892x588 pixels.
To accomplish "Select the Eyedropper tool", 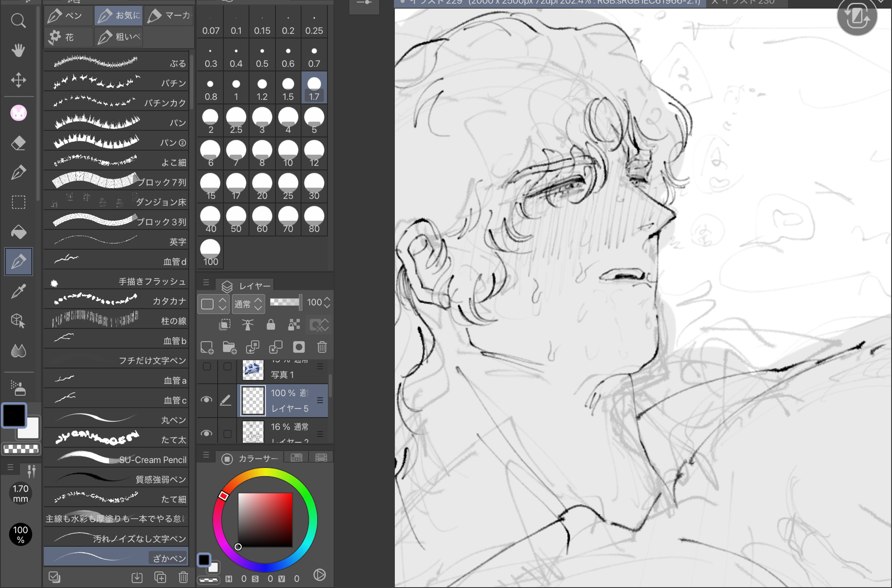I will click(x=18, y=291).
